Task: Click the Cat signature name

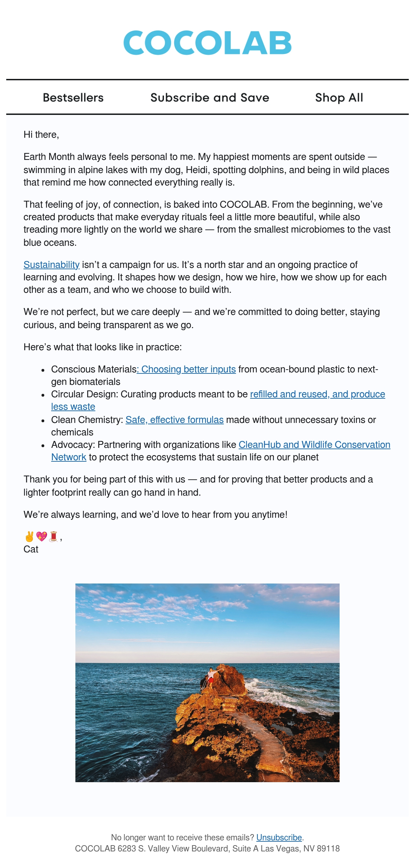Action: (31, 549)
